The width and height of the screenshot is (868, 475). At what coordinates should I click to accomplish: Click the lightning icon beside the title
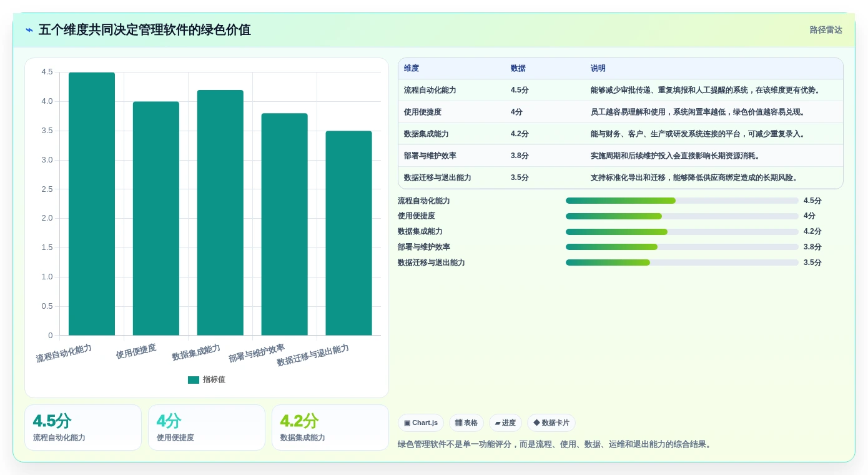point(29,30)
